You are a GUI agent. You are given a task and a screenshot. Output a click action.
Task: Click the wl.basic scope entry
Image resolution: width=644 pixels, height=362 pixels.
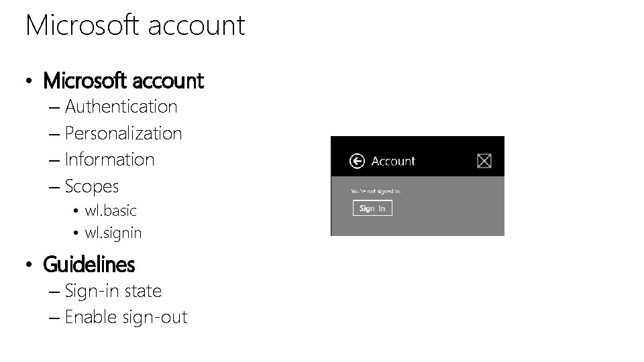tap(111, 210)
